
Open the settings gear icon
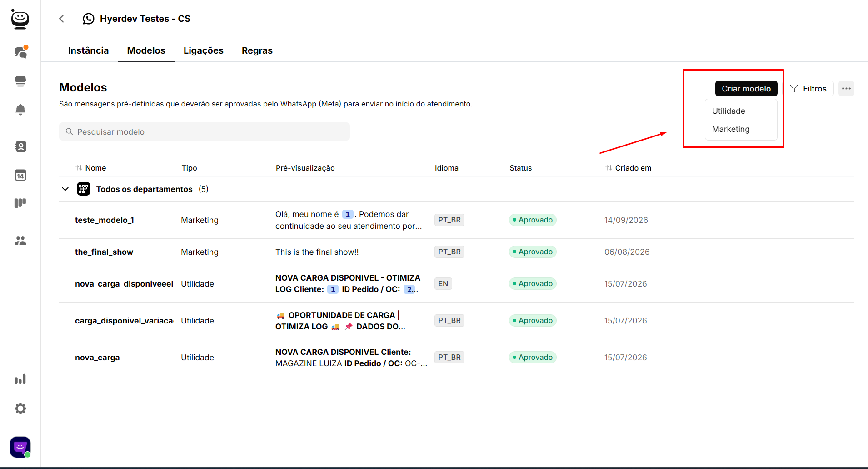coord(20,408)
